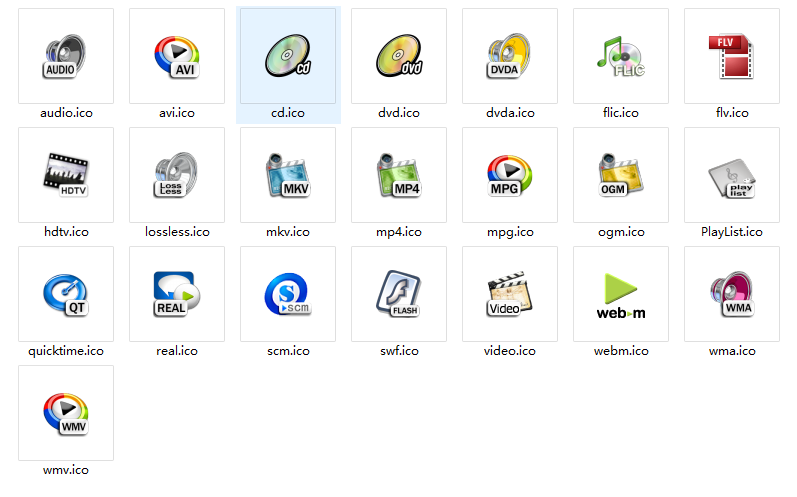Click the audio.ico file name

66,113
